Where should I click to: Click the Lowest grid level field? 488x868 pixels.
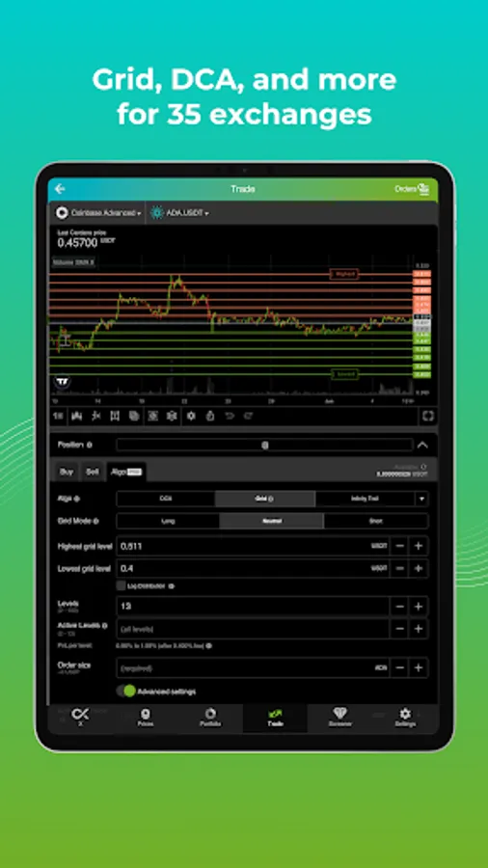coord(253,568)
